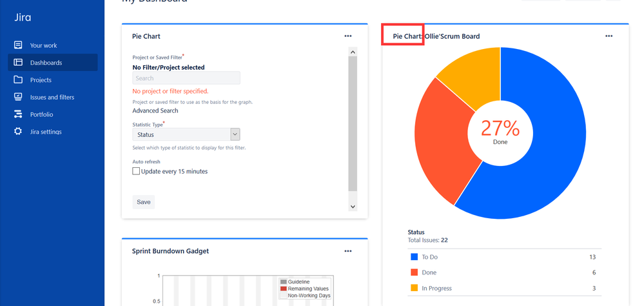
Task: Click Total Issues 22 text
Action: coord(427,240)
